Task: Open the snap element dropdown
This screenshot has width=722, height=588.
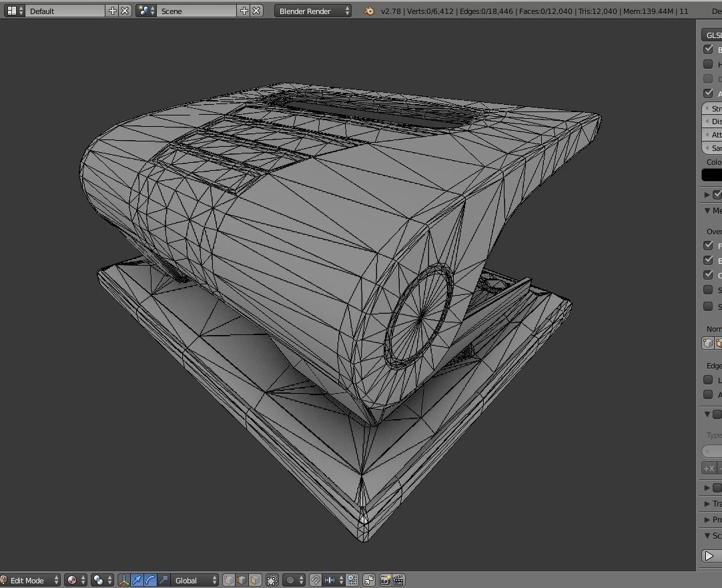Action: (x=334, y=580)
